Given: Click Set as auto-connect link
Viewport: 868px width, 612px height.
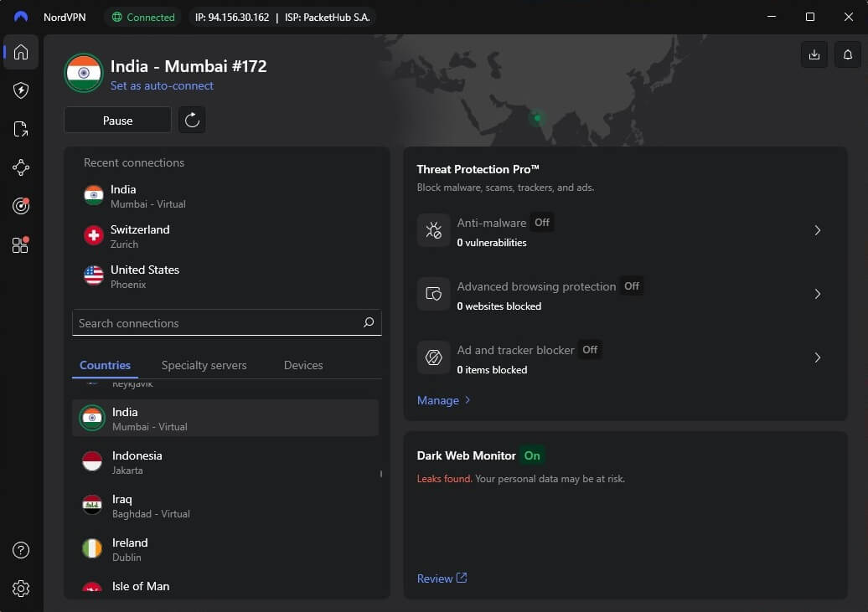Looking at the screenshot, I should [162, 85].
